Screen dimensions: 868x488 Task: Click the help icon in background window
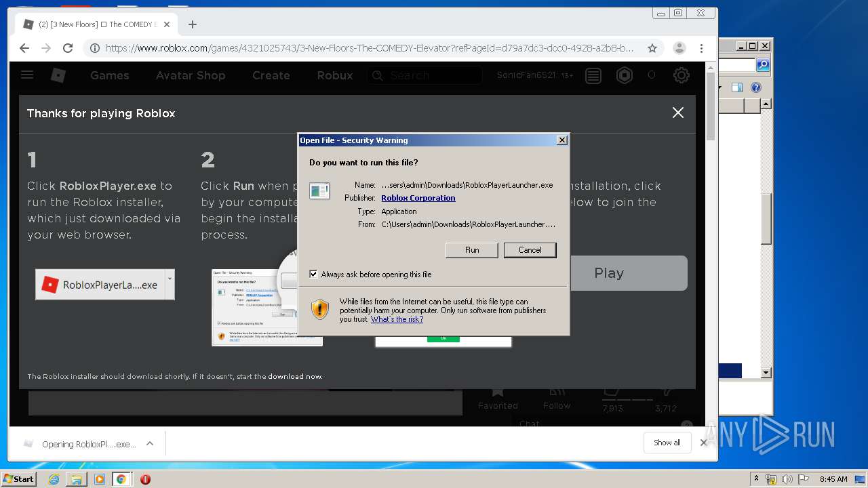756,87
